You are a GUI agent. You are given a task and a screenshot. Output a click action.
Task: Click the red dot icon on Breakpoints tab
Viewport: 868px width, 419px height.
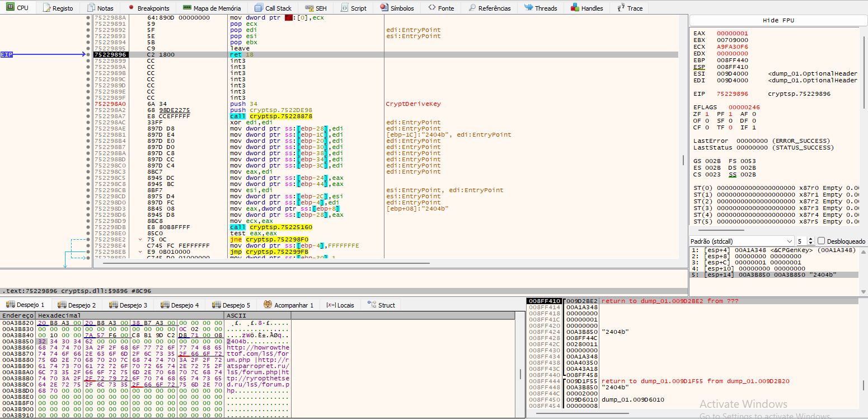point(131,8)
